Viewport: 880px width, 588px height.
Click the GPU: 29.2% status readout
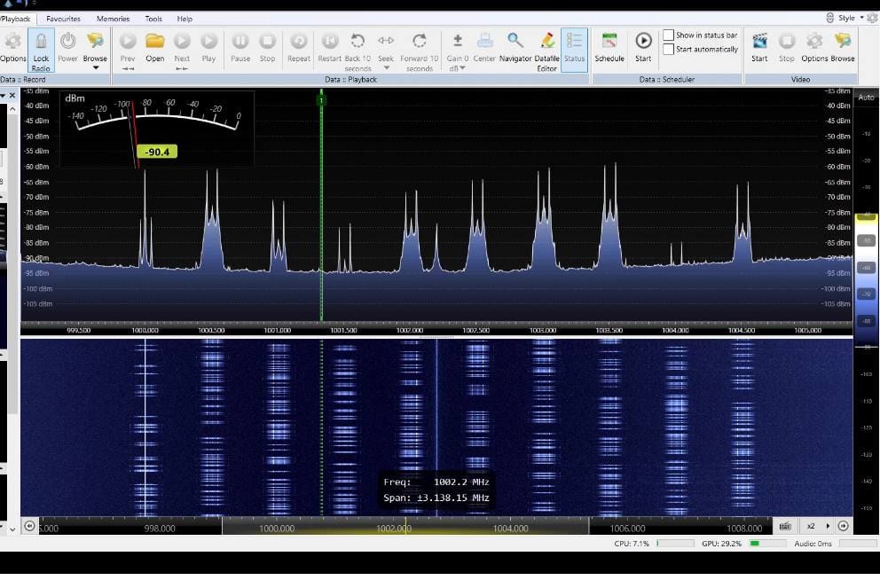tap(721, 544)
